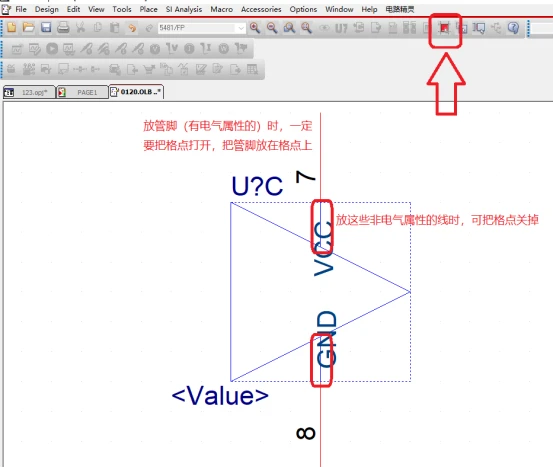554x468 pixels.
Task: Expand the part list dropdown arrow
Action: pos(241,28)
